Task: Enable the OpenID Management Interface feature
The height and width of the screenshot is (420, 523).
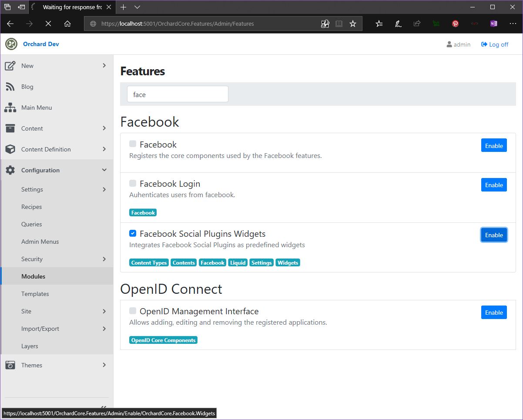Action: tap(494, 312)
